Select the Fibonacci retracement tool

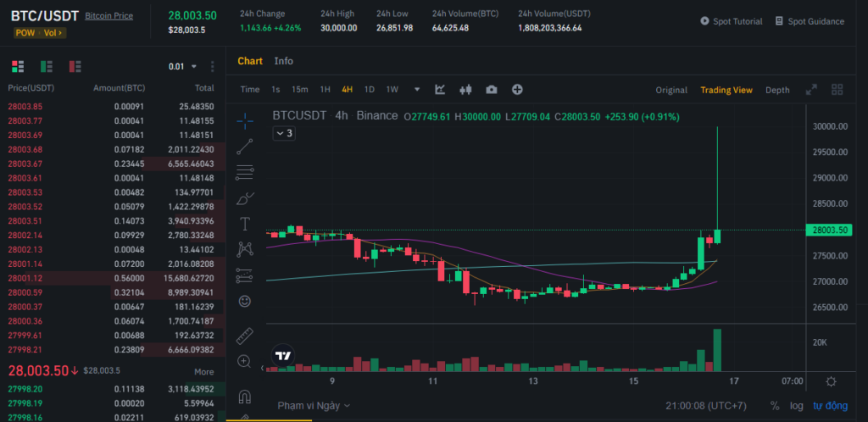pos(245,173)
